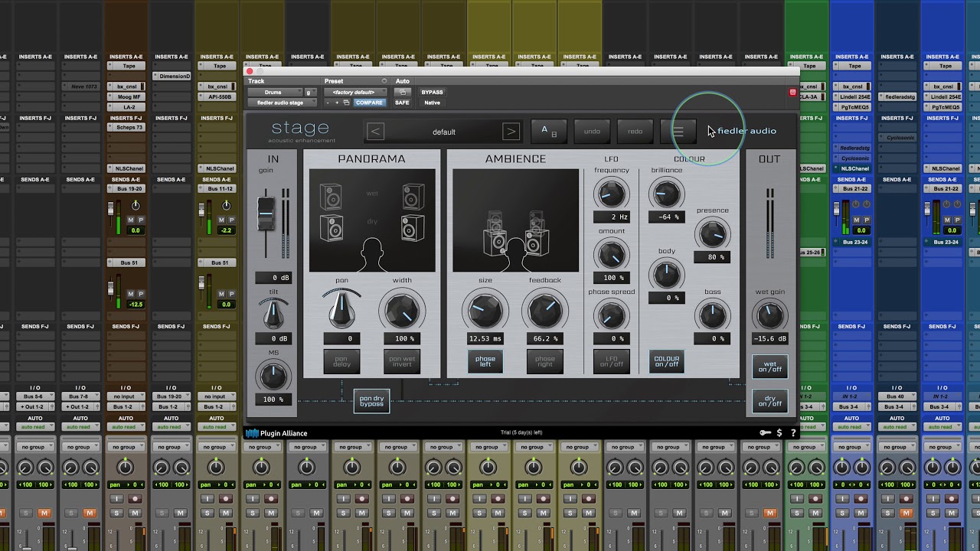Click the COMPARE button

coord(369,103)
